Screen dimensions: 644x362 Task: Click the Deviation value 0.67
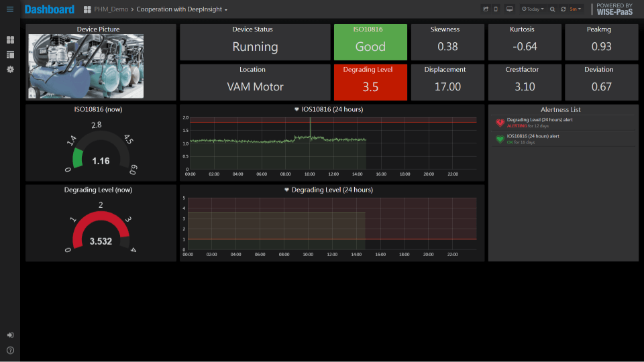pyautogui.click(x=601, y=86)
